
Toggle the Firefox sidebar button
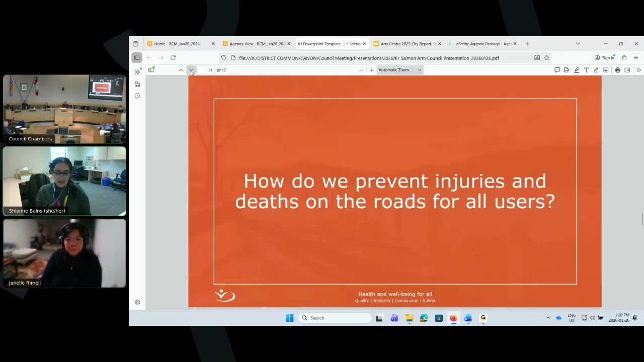click(137, 58)
